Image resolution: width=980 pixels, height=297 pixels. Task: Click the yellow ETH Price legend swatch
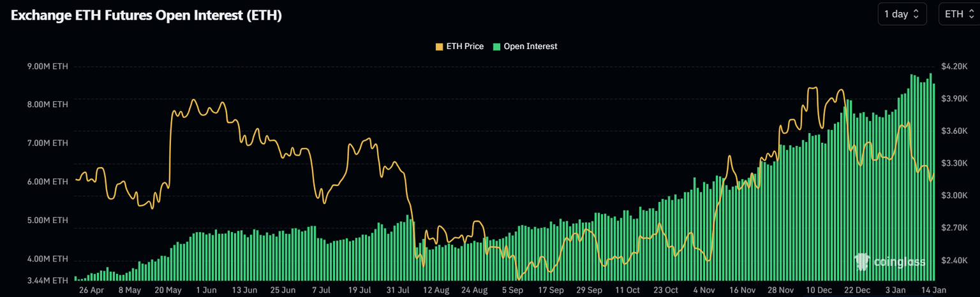(439, 47)
